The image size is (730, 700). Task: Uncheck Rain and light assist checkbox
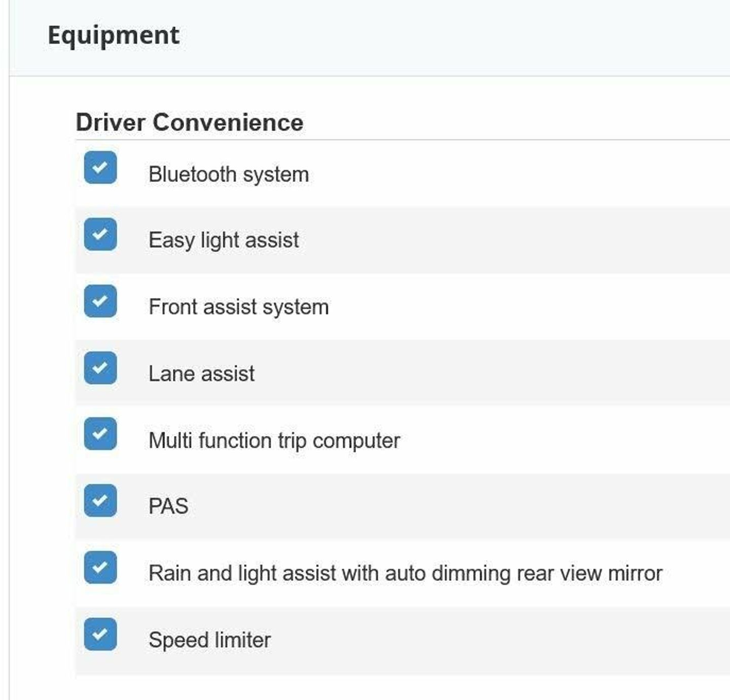(100, 567)
